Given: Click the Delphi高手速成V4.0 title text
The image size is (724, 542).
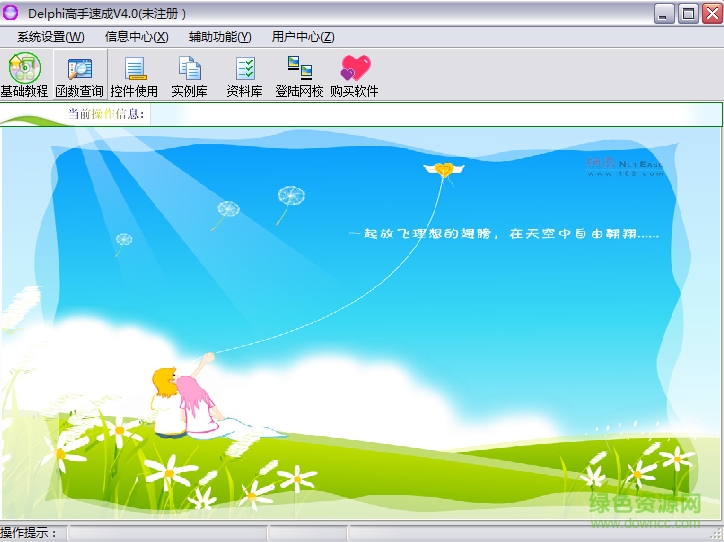Looking at the screenshot, I should point(107,13).
